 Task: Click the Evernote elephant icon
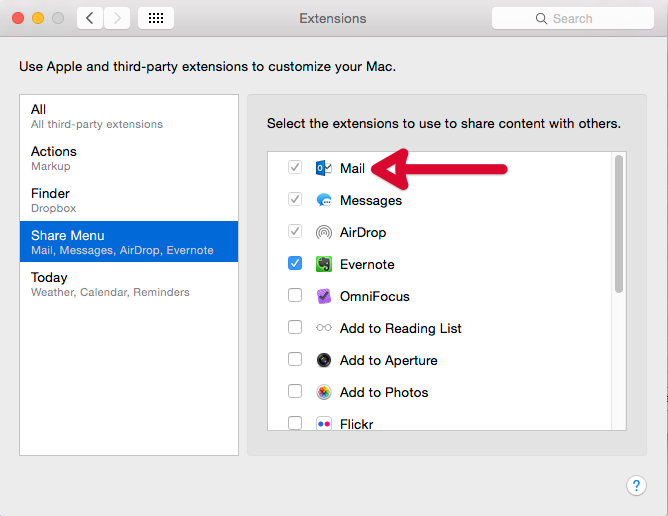pyautogui.click(x=324, y=264)
